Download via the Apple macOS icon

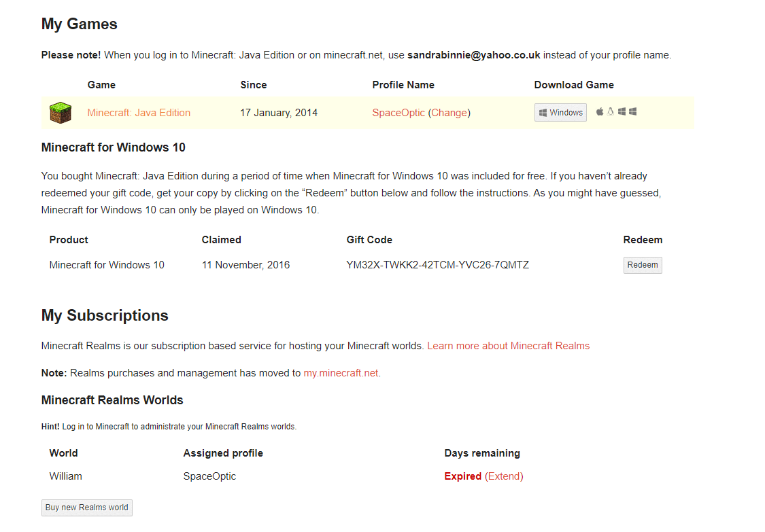click(600, 111)
